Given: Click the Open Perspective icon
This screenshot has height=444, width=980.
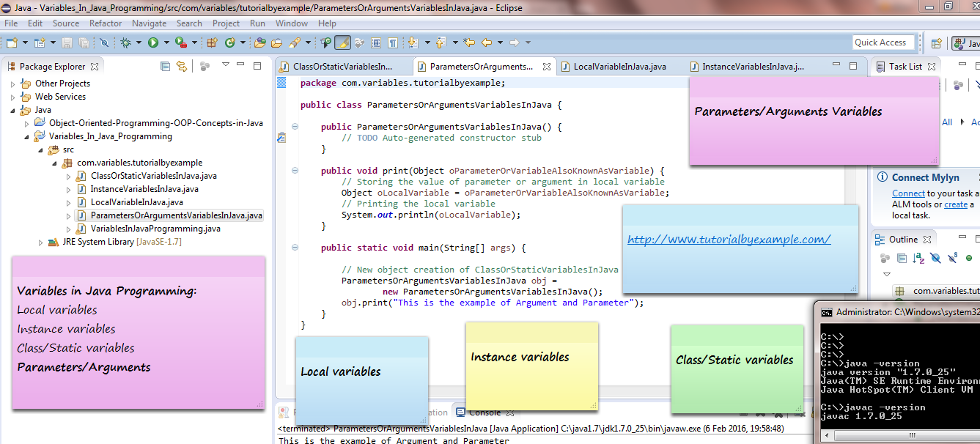Looking at the screenshot, I should tap(936, 42).
